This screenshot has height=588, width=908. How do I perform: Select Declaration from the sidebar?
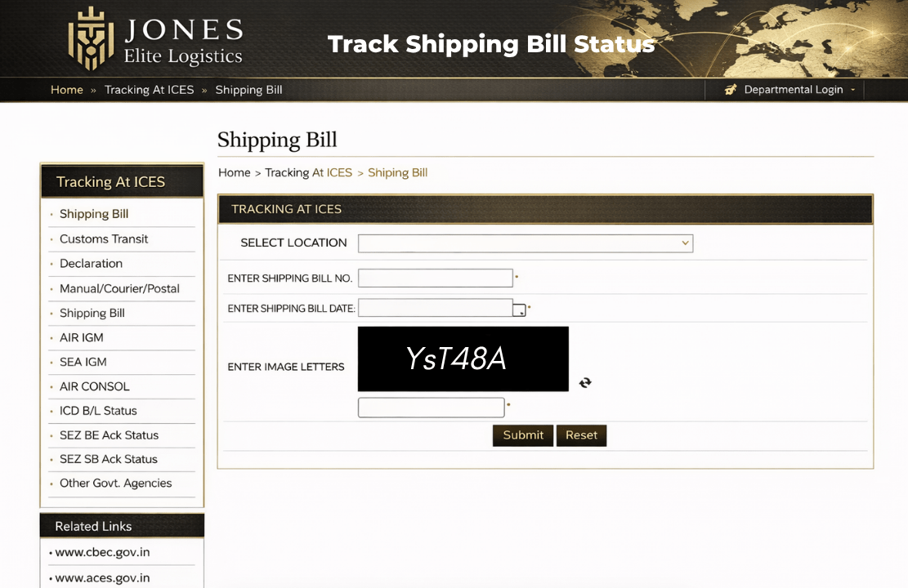point(91,263)
